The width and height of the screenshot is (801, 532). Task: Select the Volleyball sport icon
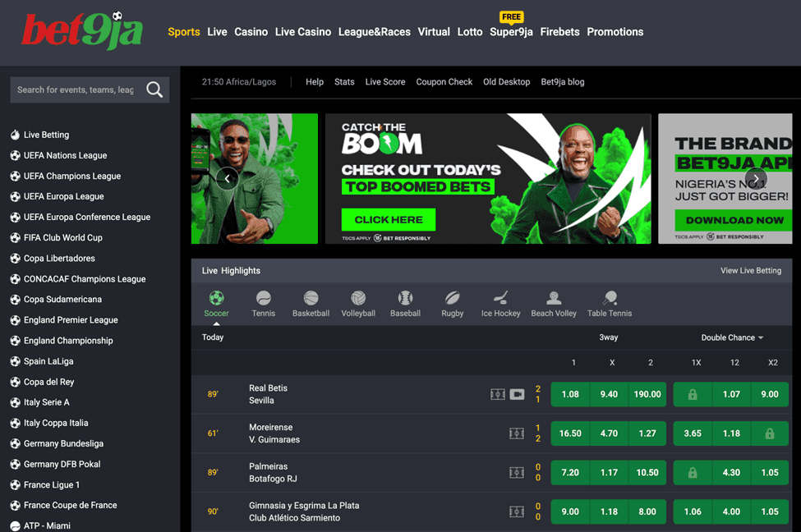tap(358, 298)
